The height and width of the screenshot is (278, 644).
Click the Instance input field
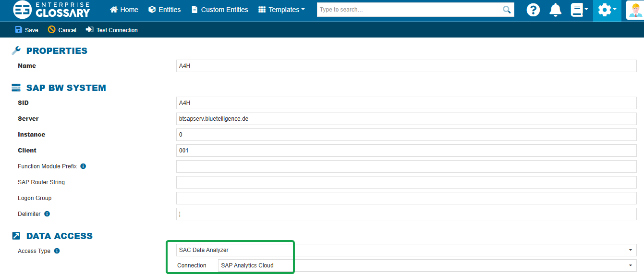click(x=406, y=135)
